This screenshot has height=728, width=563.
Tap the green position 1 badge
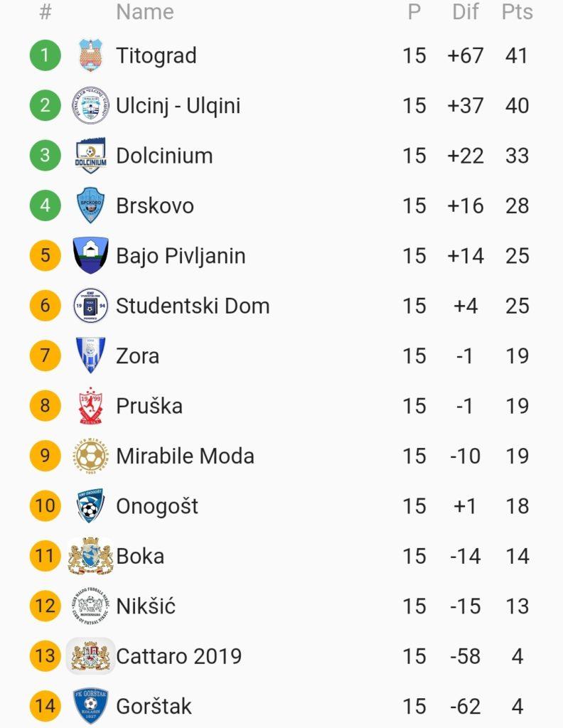(45, 55)
